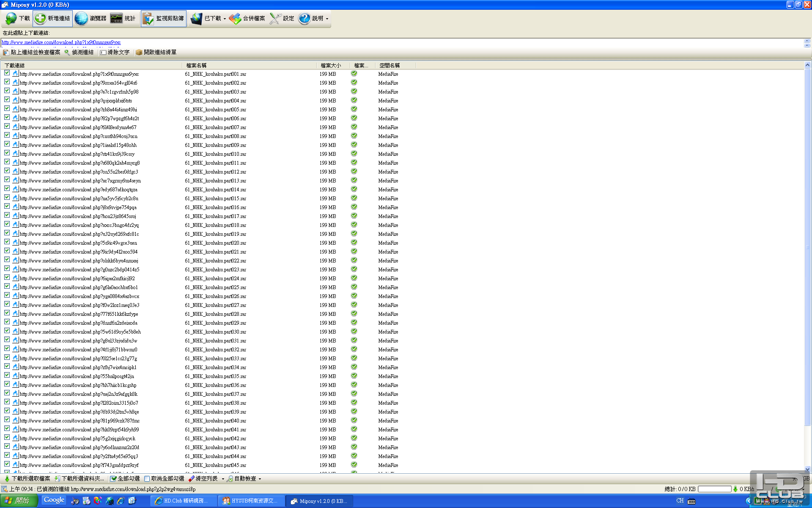Image resolution: width=812 pixels, height=508 pixels.
Task: Open the 統計 (Statistics) chart icon
Action: coord(116,19)
